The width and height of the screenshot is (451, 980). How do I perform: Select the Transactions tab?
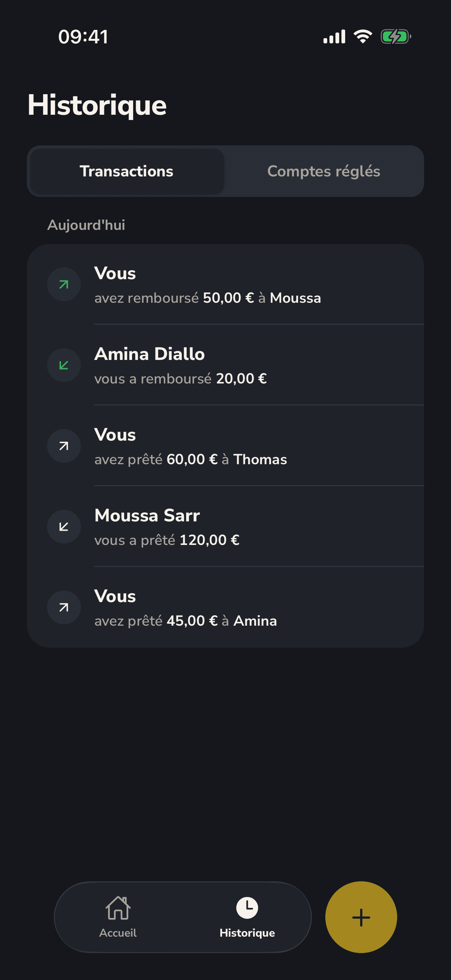pyautogui.click(x=126, y=171)
